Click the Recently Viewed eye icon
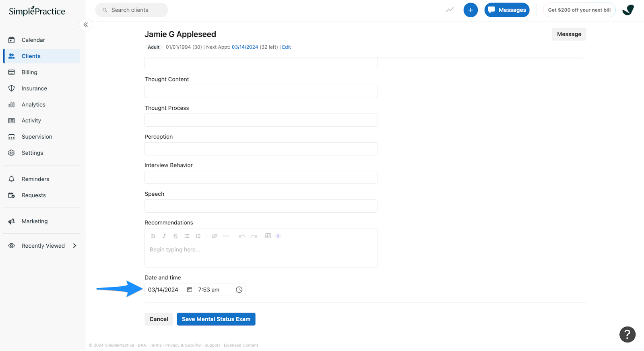The width and height of the screenshot is (644, 351). point(12,246)
